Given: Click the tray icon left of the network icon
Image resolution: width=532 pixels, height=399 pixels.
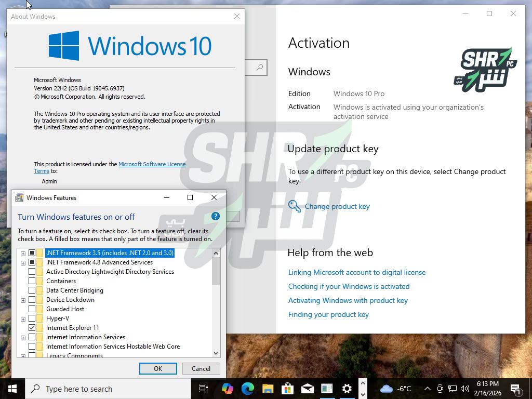Looking at the screenshot, I should [440, 389].
